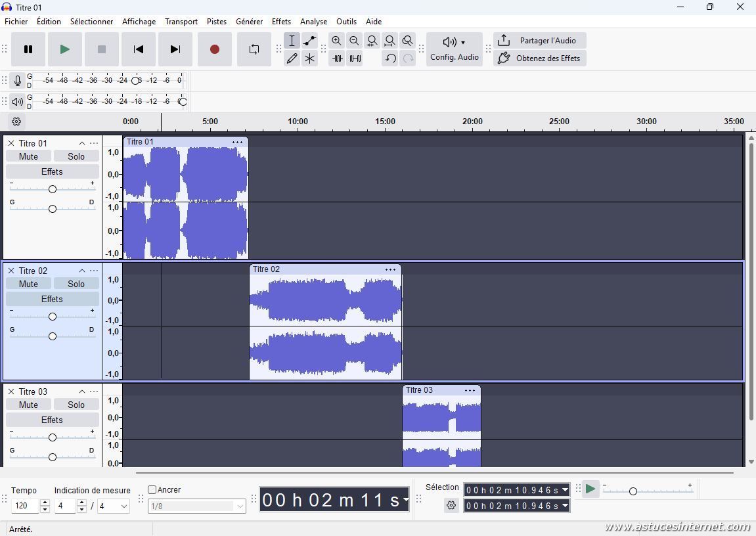Collapse the Titre 01 track

click(82, 143)
